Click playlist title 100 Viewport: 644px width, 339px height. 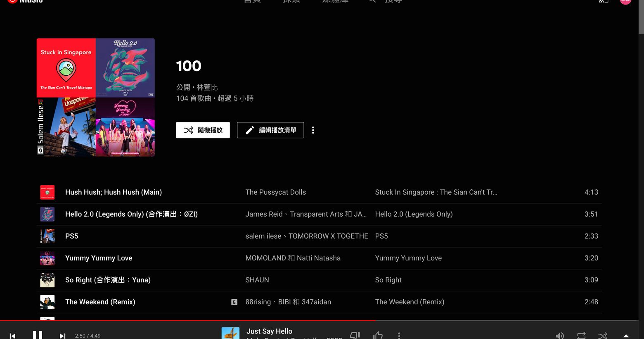[x=189, y=66]
